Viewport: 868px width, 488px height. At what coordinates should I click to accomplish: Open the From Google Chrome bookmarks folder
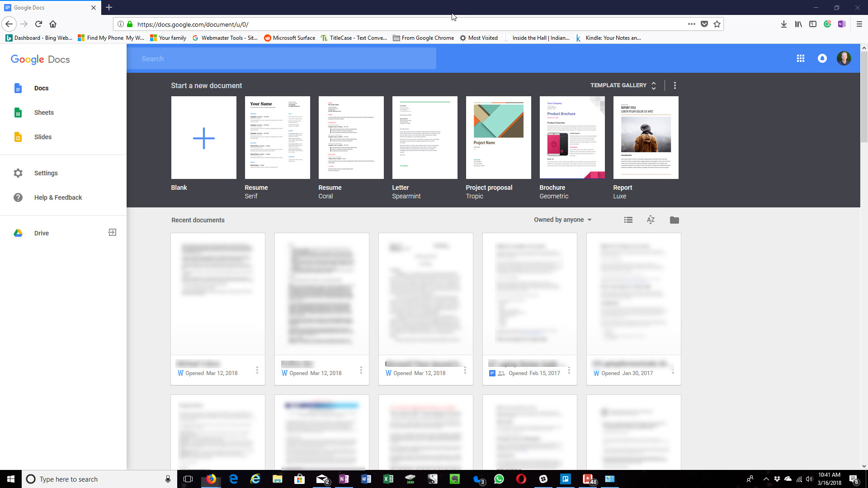pos(423,38)
